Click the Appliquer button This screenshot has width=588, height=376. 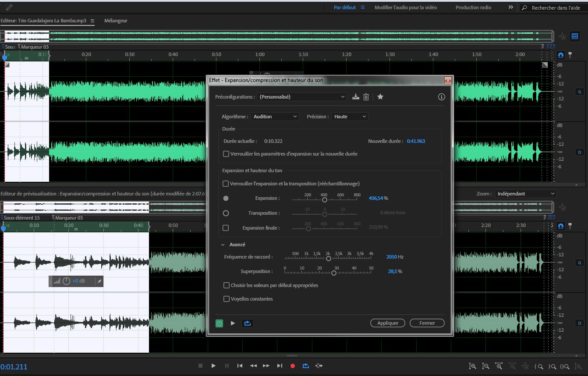(x=388, y=323)
